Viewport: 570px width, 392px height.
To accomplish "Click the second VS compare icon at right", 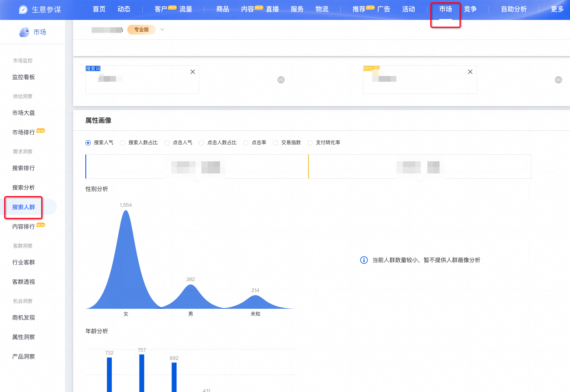I will tap(558, 80).
